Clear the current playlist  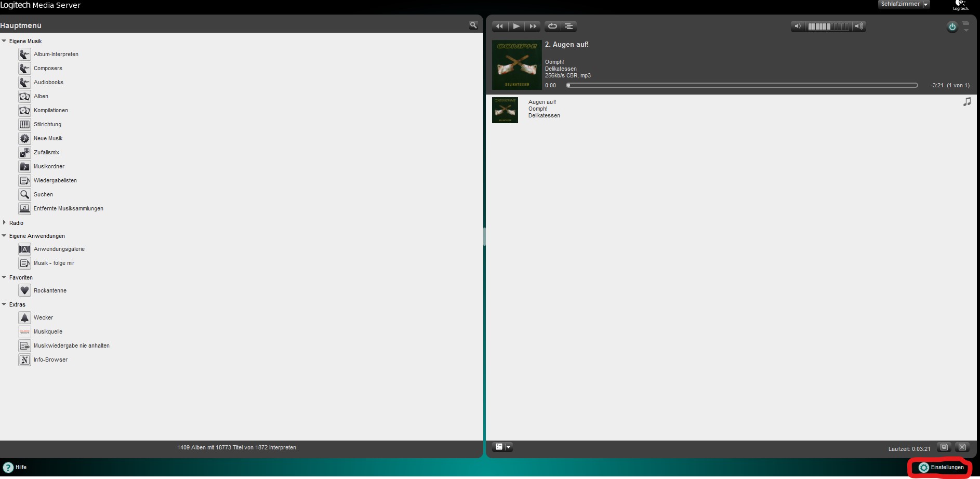[x=962, y=447]
